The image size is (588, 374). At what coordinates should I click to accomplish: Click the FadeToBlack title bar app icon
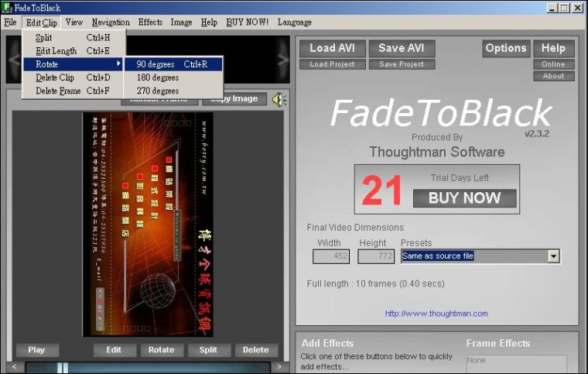7,8
